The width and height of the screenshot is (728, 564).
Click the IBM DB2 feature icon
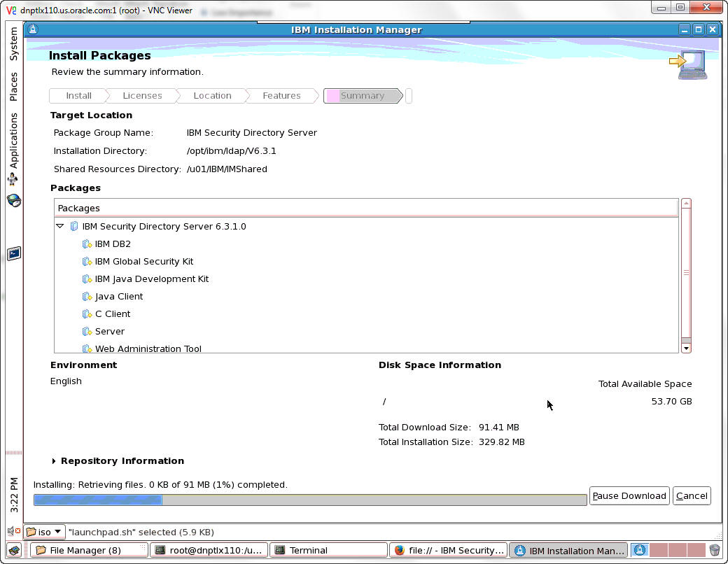tap(87, 244)
